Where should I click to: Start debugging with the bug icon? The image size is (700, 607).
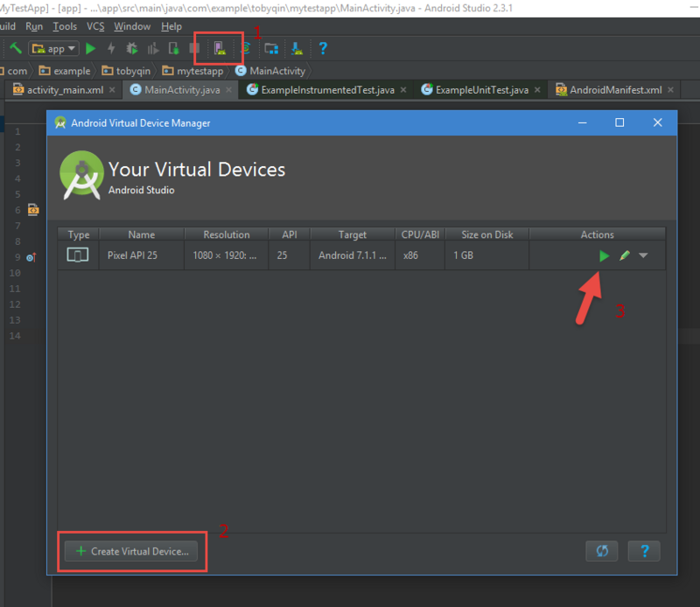coord(132,48)
